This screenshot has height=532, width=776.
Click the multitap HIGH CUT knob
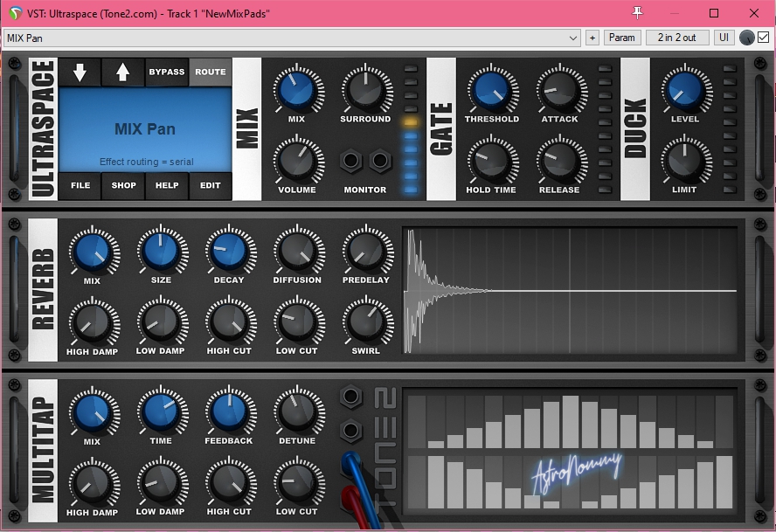point(229,483)
